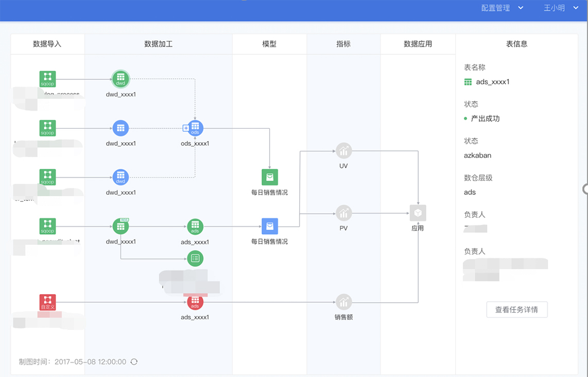Click the green 每日销售情况 model icon
588x377 pixels.
269,177
